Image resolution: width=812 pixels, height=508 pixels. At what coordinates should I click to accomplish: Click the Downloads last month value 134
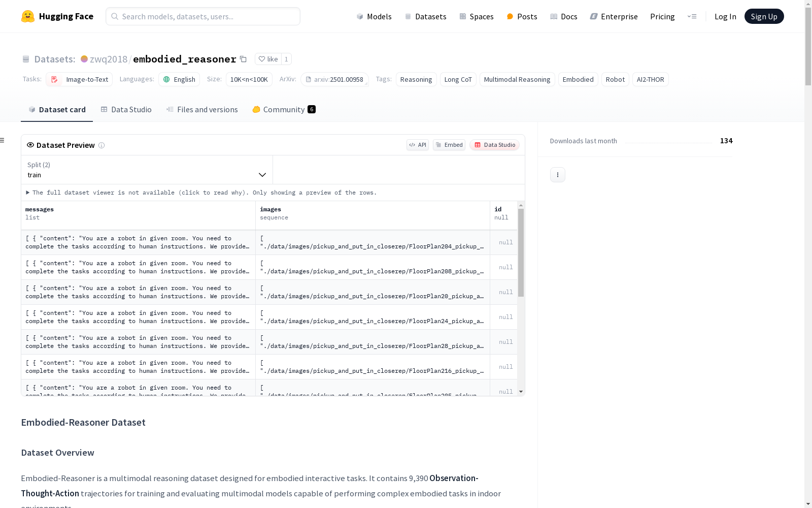click(726, 141)
